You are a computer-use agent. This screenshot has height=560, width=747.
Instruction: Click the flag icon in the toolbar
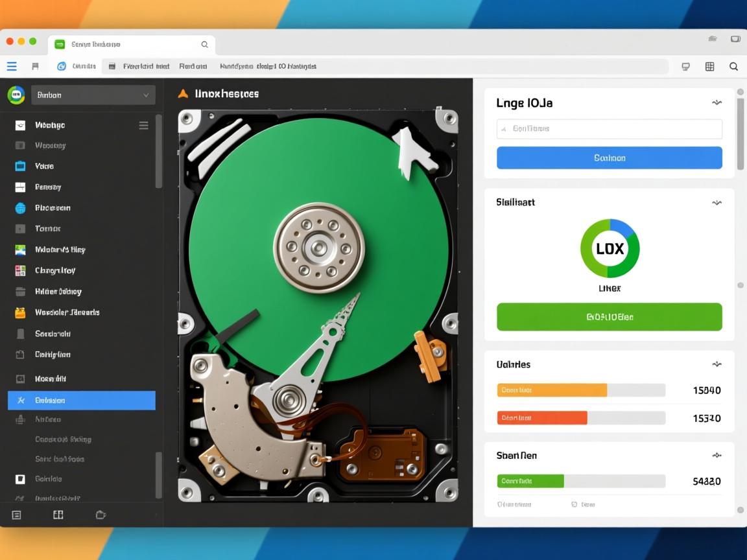point(35,66)
